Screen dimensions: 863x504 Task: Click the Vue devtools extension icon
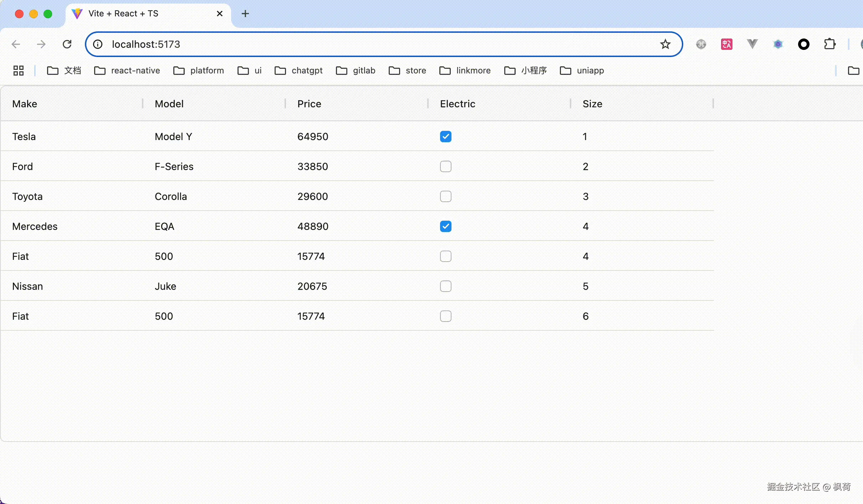coord(752,44)
